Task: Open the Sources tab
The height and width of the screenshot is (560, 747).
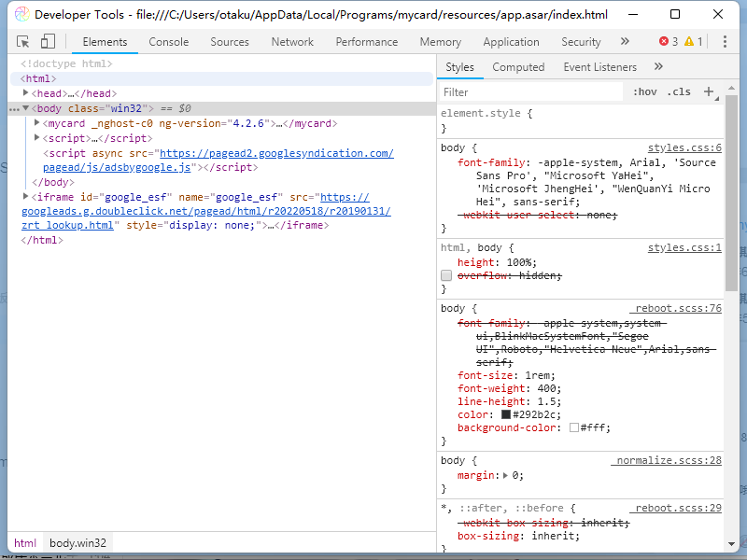Action: click(230, 42)
